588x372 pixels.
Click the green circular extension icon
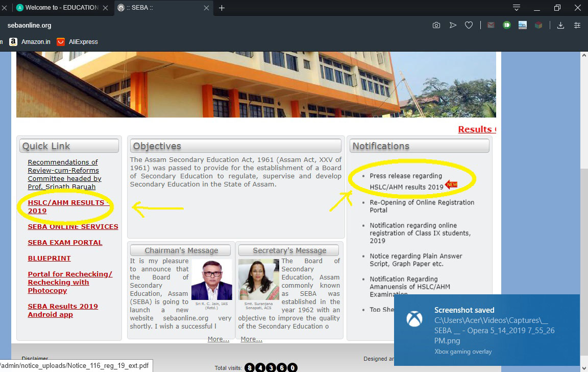(x=507, y=25)
